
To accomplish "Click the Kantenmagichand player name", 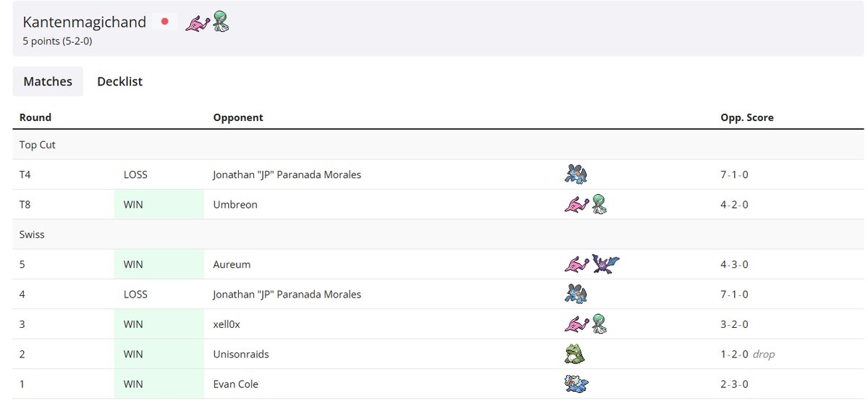I will 84,22.
